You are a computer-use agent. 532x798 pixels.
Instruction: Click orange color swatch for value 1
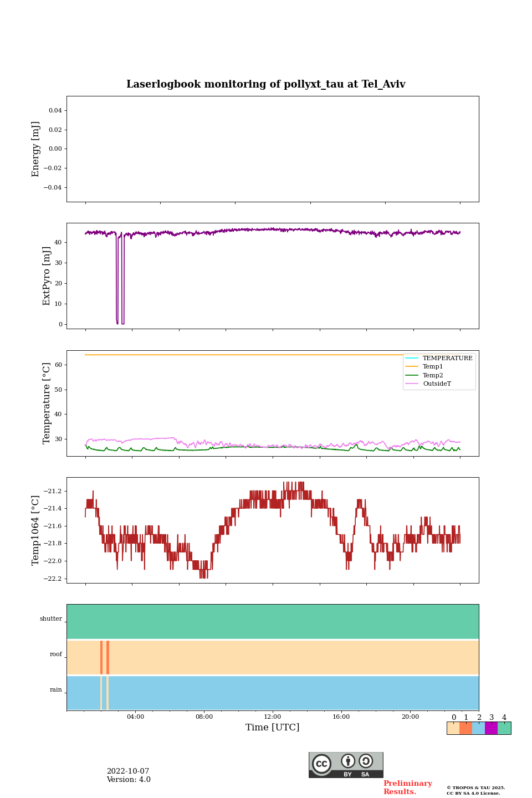coord(466,728)
